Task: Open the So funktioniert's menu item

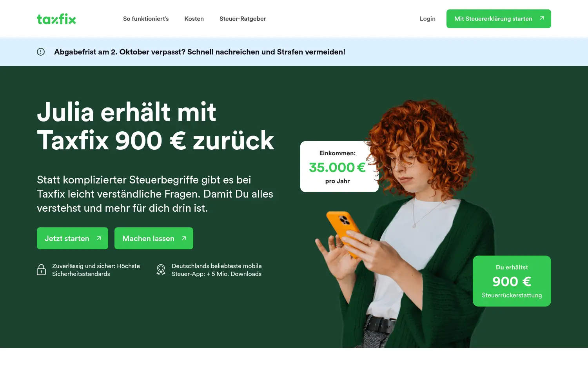Action: [146, 19]
